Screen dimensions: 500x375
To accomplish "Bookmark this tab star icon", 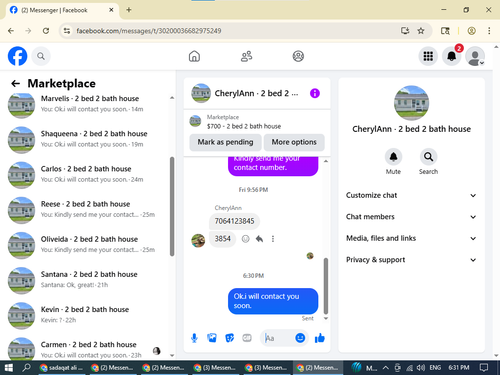I will tap(421, 31).
